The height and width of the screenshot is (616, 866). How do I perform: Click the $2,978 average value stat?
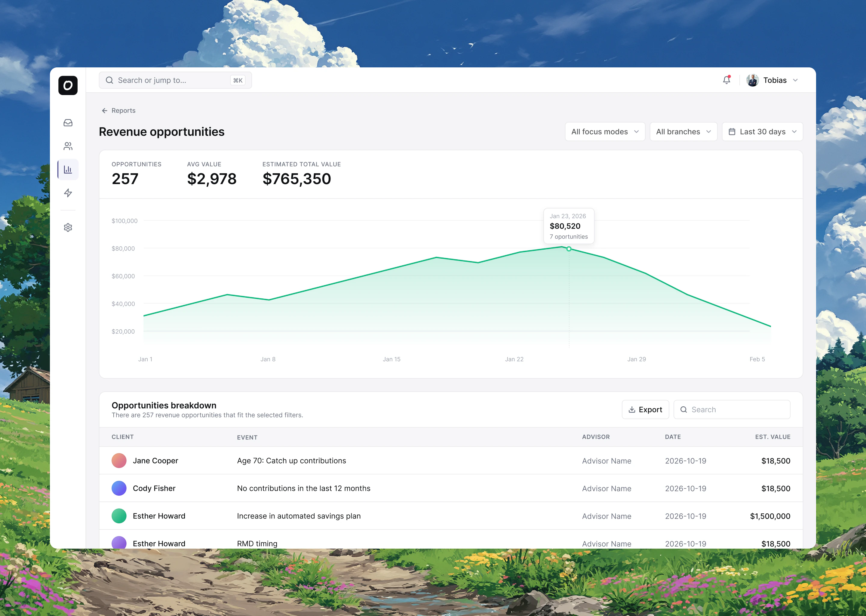coord(212,179)
